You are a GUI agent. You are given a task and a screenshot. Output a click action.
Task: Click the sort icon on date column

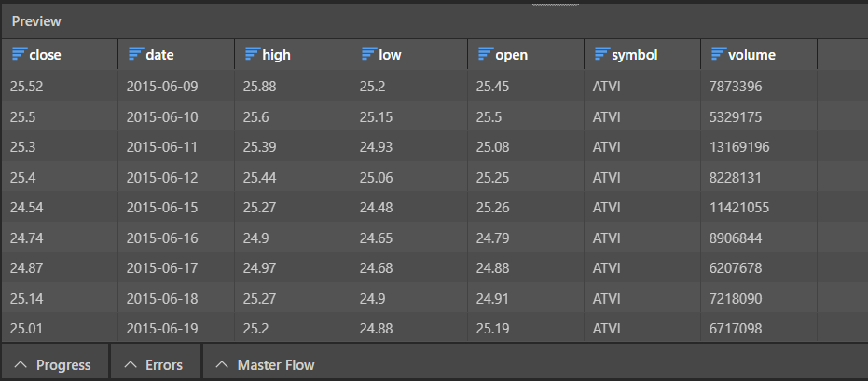click(x=135, y=54)
